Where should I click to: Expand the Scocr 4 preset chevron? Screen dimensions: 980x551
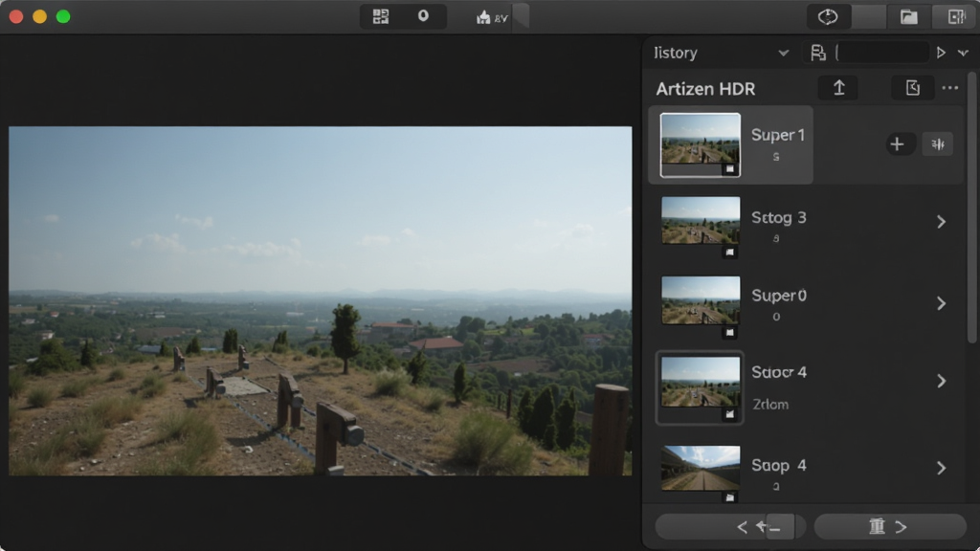click(x=942, y=381)
